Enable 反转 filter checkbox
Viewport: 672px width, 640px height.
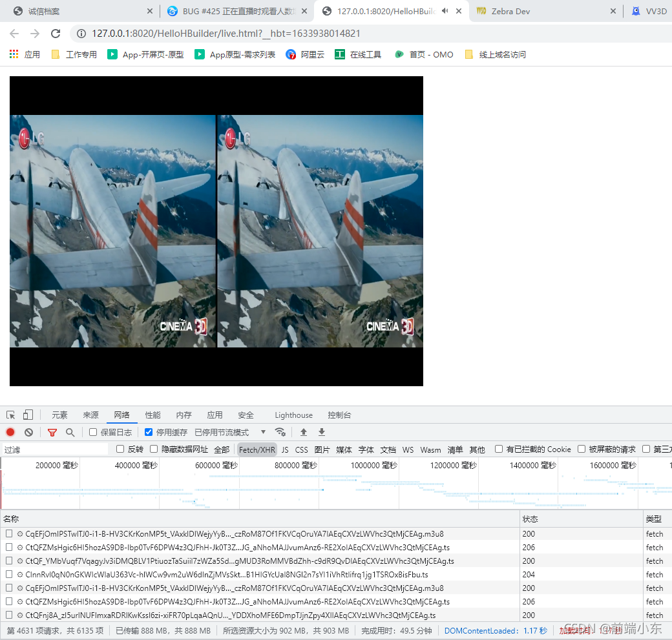pos(120,449)
